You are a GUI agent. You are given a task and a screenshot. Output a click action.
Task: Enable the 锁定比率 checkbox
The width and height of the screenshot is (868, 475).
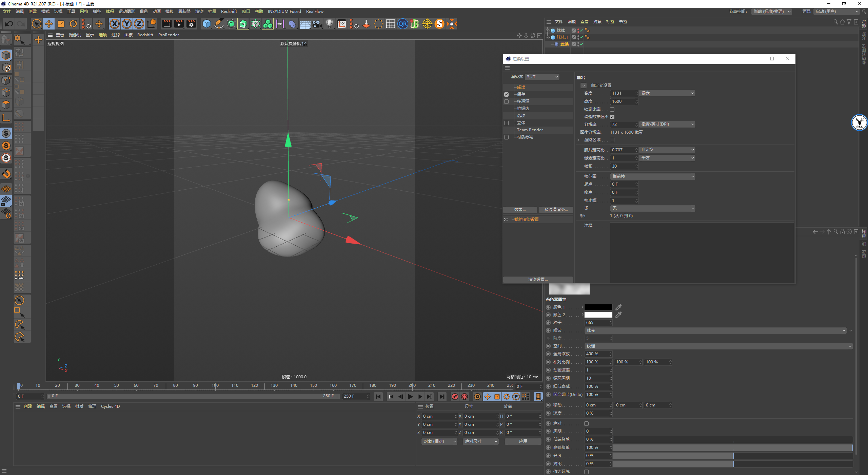coord(612,109)
